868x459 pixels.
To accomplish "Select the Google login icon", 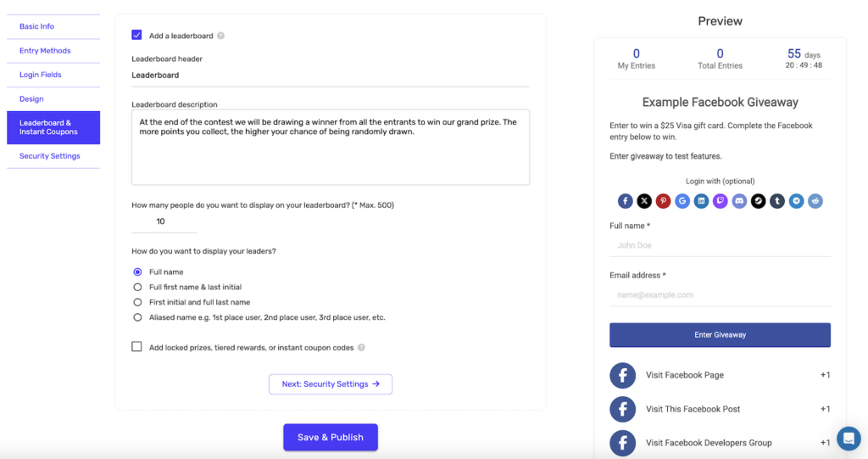I will pos(682,201).
